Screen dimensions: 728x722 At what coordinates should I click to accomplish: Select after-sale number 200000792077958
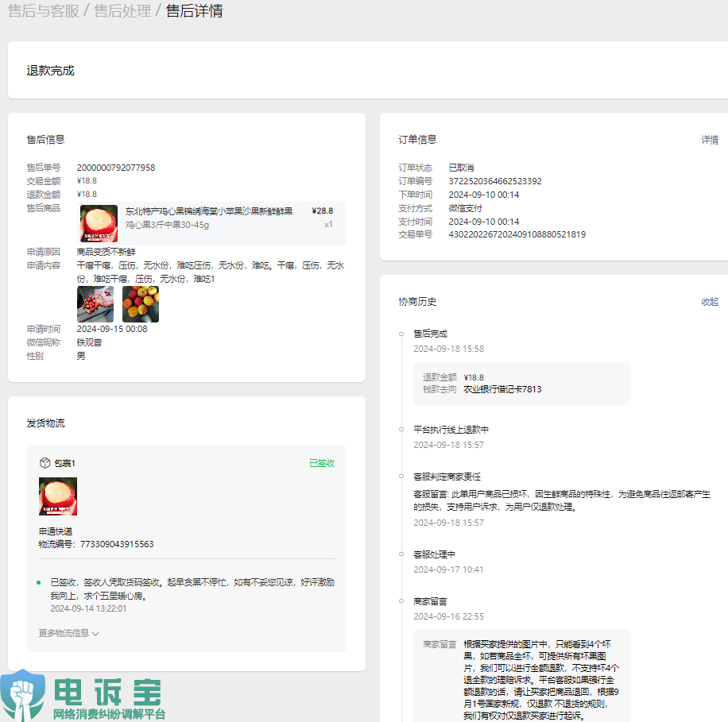click(x=116, y=168)
